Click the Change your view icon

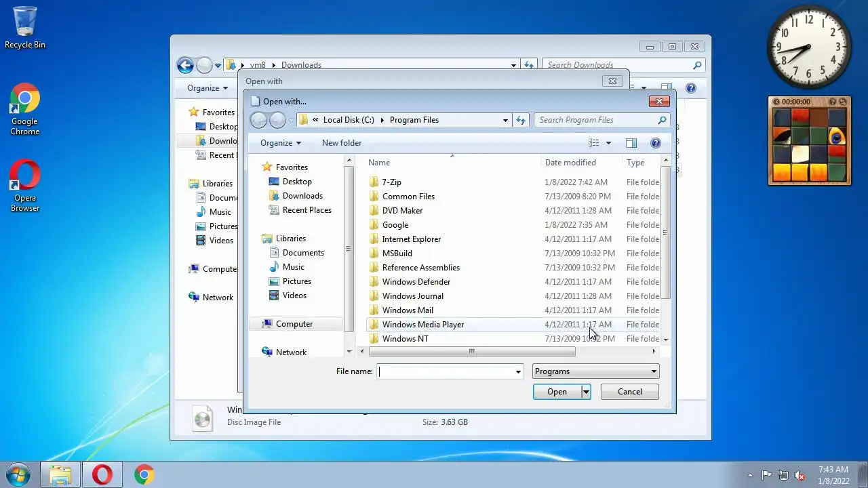(x=594, y=143)
